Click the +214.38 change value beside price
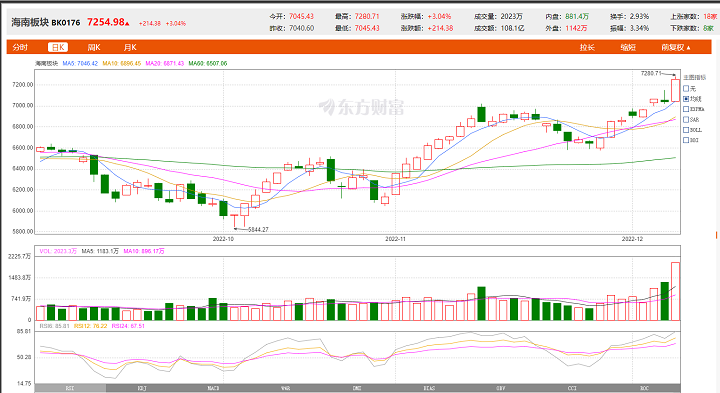This screenshot has height=393, width=720. [150, 23]
